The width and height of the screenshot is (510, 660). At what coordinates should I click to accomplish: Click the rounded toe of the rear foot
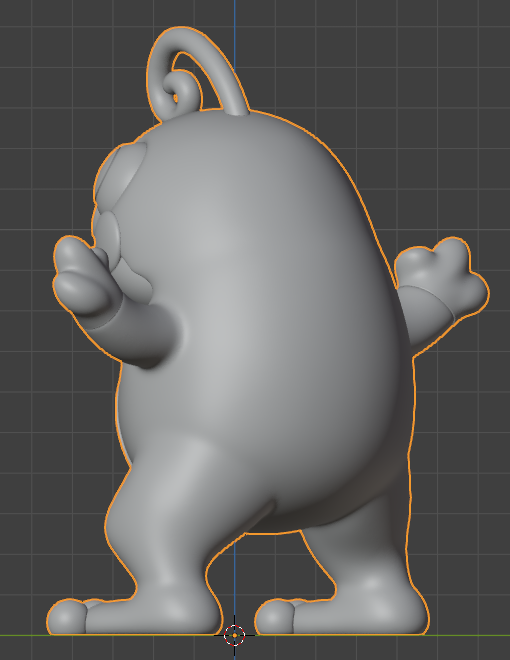click(274, 617)
